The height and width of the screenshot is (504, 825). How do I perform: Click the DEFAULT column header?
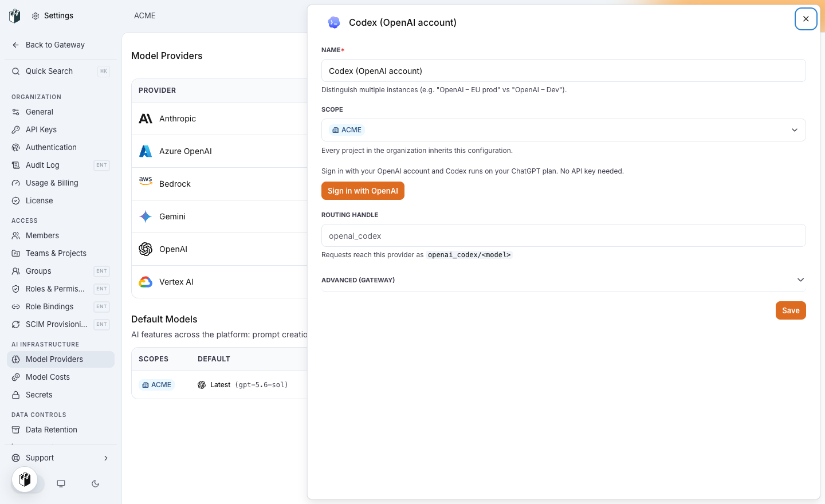pos(214,359)
